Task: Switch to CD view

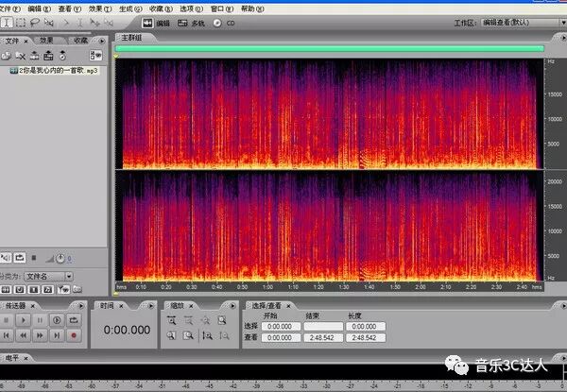Action: 223,23
